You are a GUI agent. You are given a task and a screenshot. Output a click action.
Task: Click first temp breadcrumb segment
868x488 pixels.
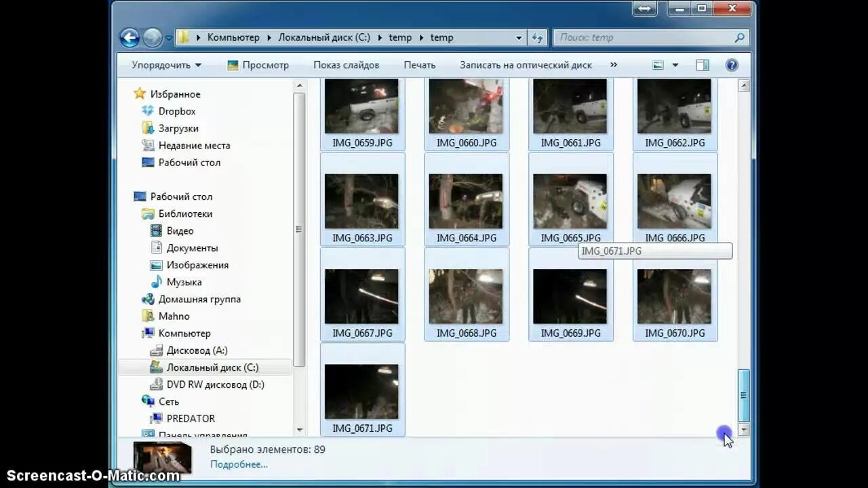point(400,38)
